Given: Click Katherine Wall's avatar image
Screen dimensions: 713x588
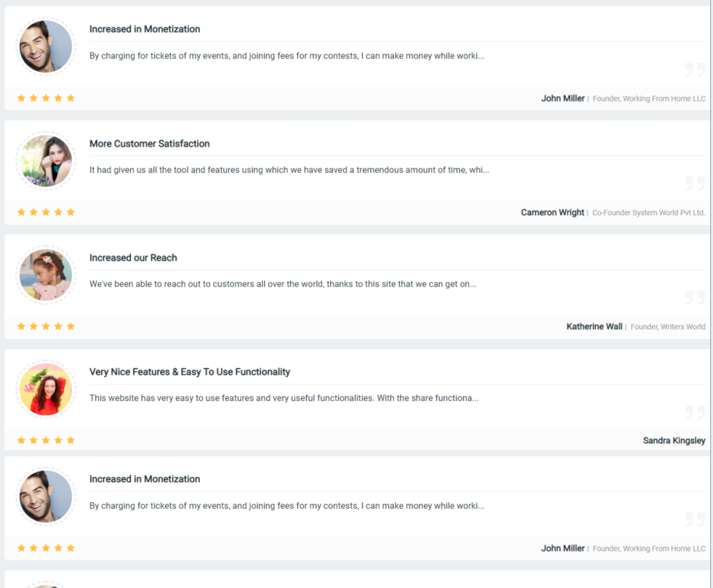Looking at the screenshot, I should (46, 275).
